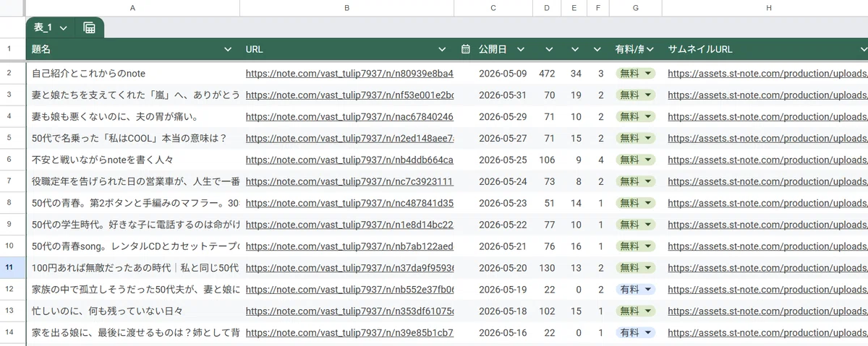Open the 無料 chip dropdown in row 6
Viewport: 868px width, 346px height.
coord(649,160)
